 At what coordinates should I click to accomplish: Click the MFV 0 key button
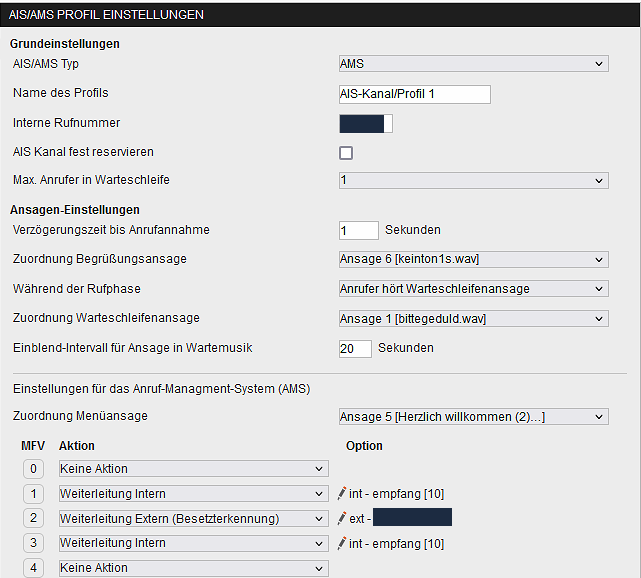pos(34,468)
